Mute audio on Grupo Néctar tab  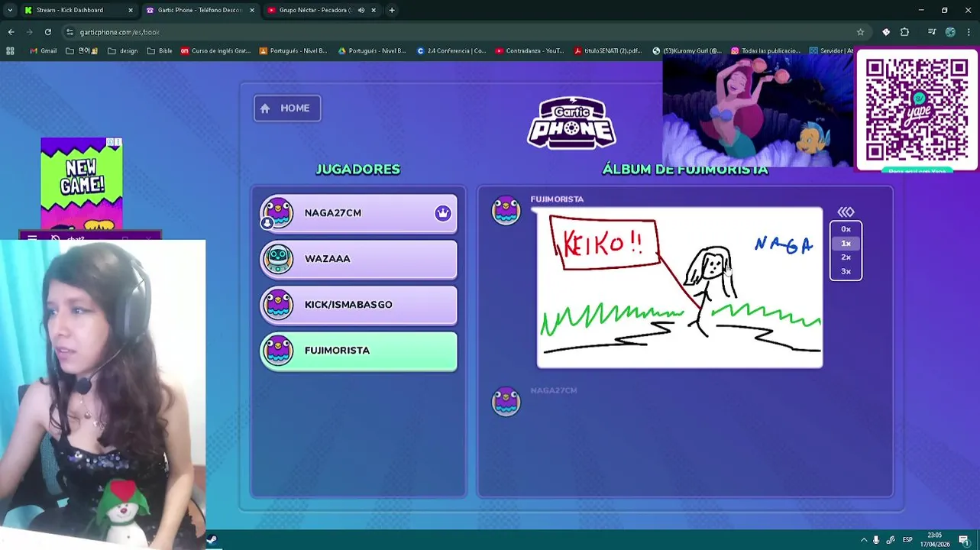361,10
